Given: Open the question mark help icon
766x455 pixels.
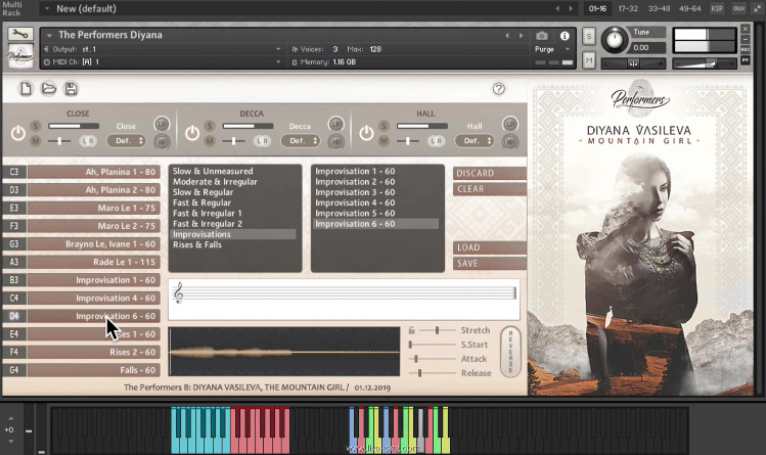Looking at the screenshot, I should [x=498, y=89].
